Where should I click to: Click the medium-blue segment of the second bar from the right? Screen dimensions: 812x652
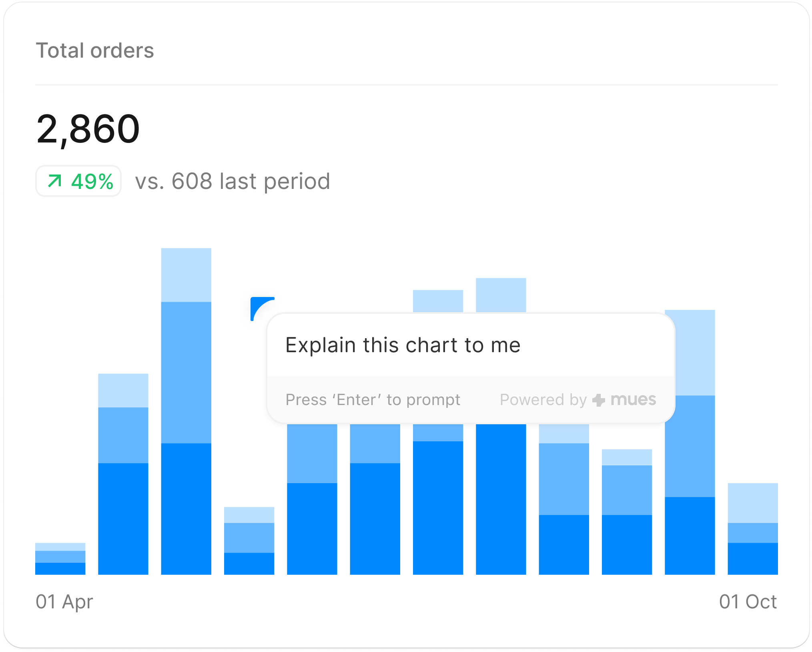coord(690,446)
